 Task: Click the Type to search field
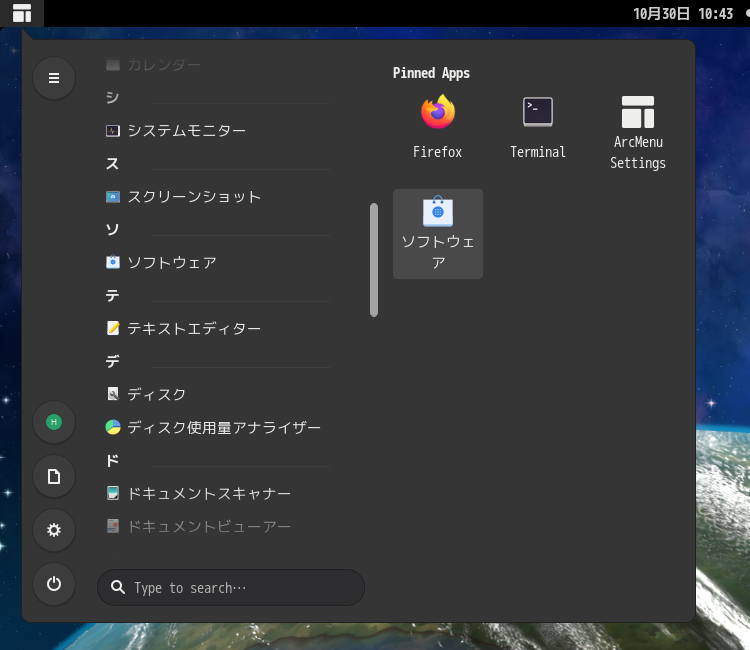(x=231, y=587)
